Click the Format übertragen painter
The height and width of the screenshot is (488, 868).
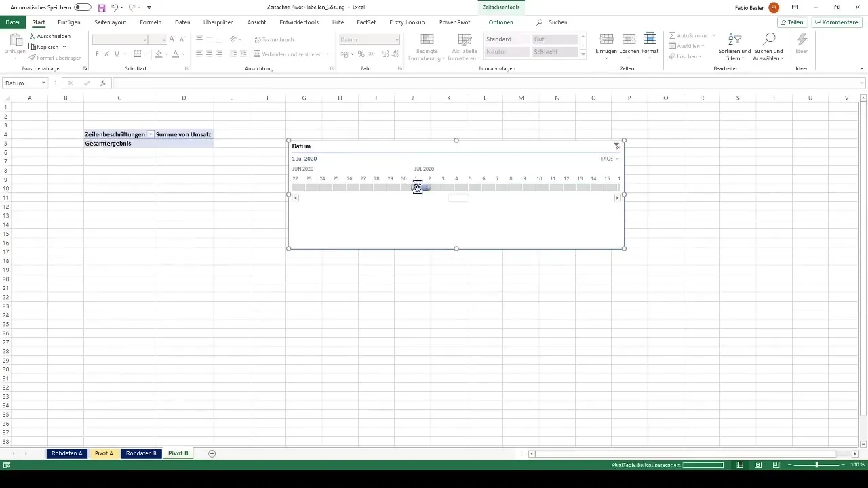point(55,58)
